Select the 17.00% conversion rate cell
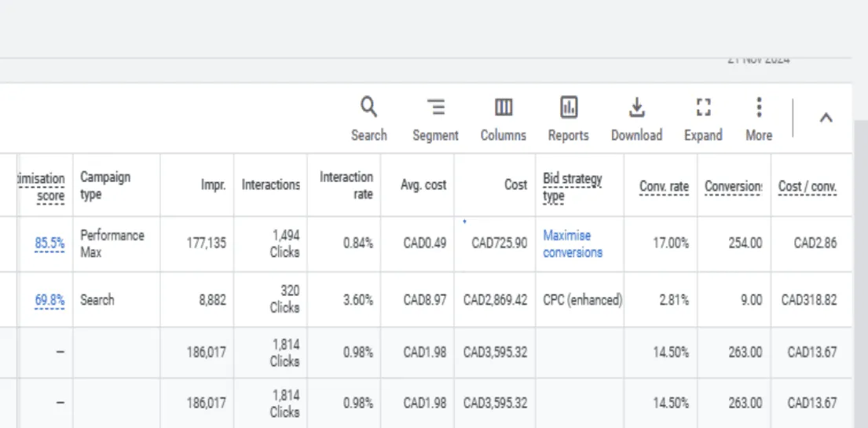 [x=661, y=244]
